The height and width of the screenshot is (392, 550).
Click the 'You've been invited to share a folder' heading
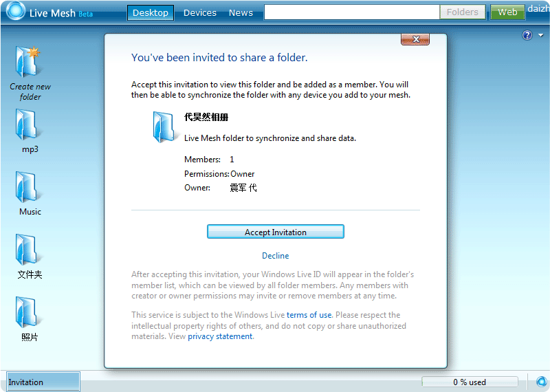pyautogui.click(x=219, y=58)
